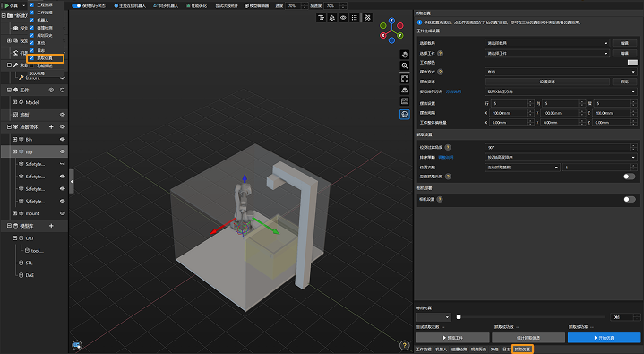Open the 选择工件 dropdown
Screen dimensions: 644x354
(547, 54)
